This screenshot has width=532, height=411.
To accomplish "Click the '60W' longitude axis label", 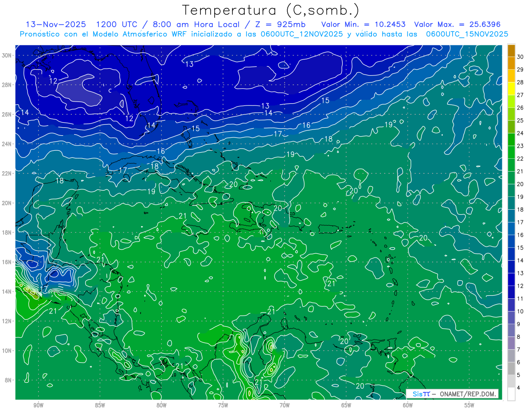I will pyautogui.click(x=408, y=405).
